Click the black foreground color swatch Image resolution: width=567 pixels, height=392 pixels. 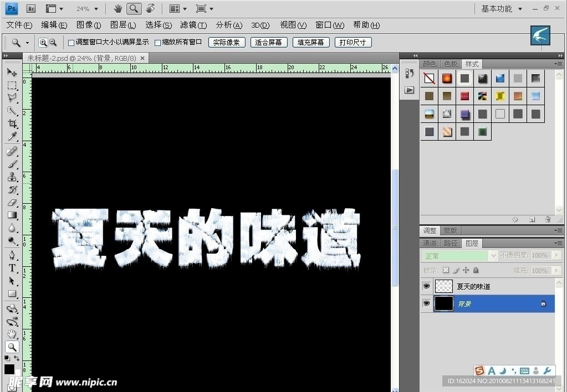click(9, 369)
